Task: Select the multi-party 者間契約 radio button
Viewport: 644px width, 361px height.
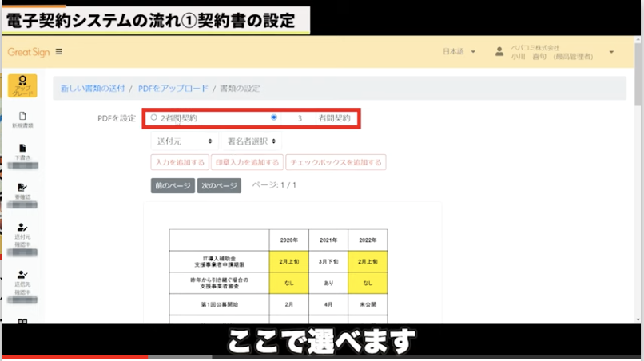Action: click(274, 118)
